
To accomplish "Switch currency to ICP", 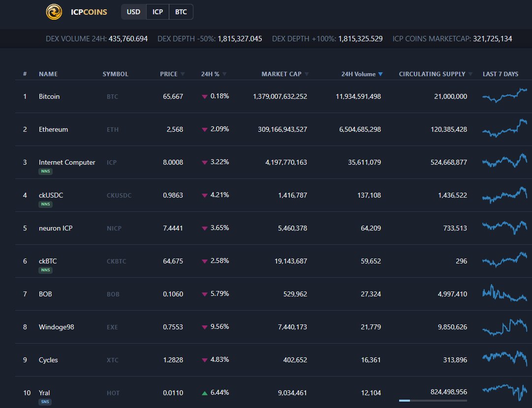I will click(x=157, y=12).
